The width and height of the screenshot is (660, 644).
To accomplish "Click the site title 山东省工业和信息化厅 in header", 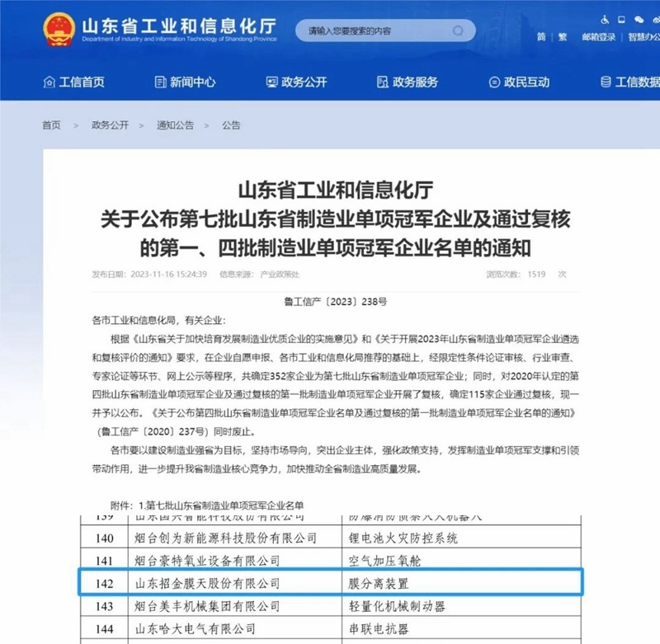I will (179, 26).
